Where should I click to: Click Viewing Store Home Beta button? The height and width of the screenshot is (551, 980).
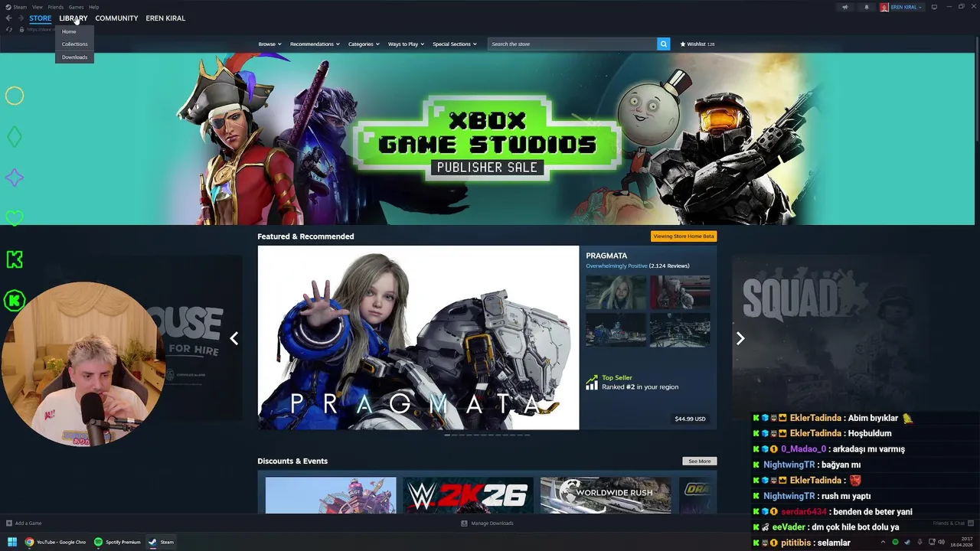[684, 236]
